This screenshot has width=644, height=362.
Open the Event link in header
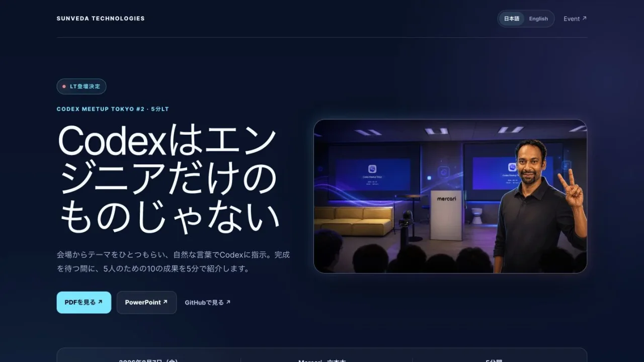(x=575, y=19)
